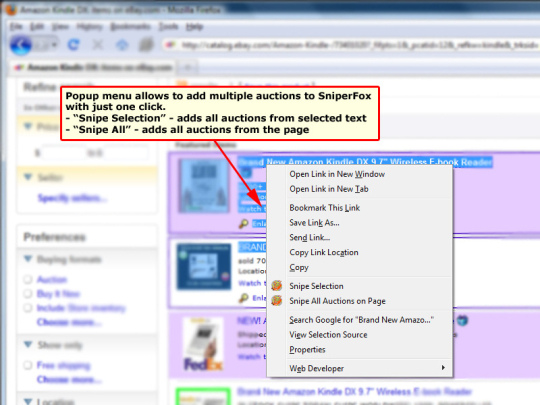Open the File menu

click(16, 27)
